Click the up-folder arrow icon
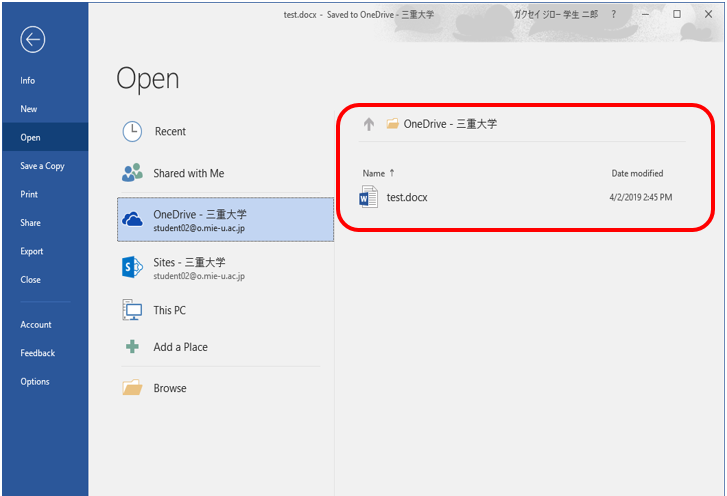The height and width of the screenshot is (496, 727). point(369,124)
